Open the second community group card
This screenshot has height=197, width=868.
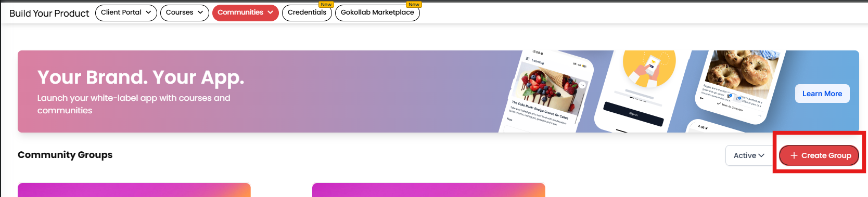pos(429,190)
